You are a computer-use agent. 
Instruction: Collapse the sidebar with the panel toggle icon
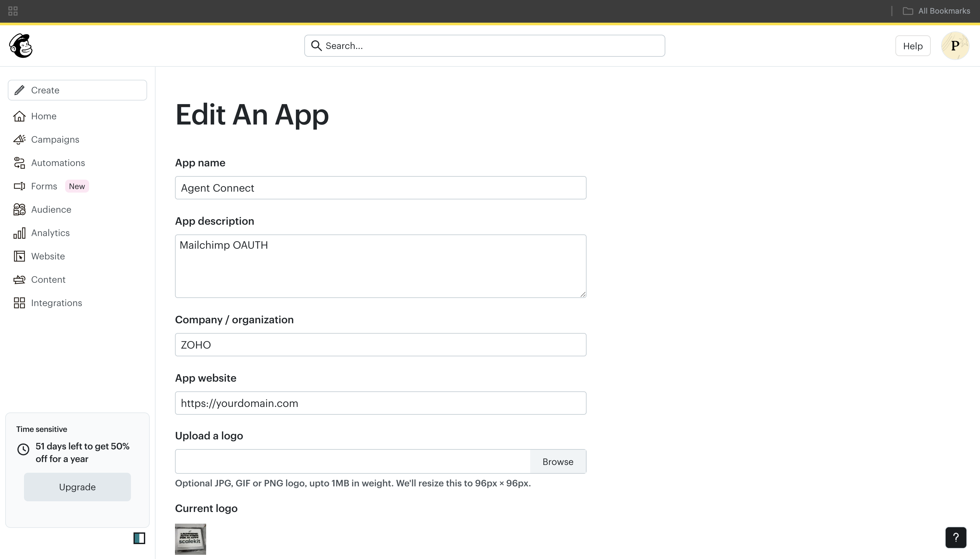tap(139, 538)
